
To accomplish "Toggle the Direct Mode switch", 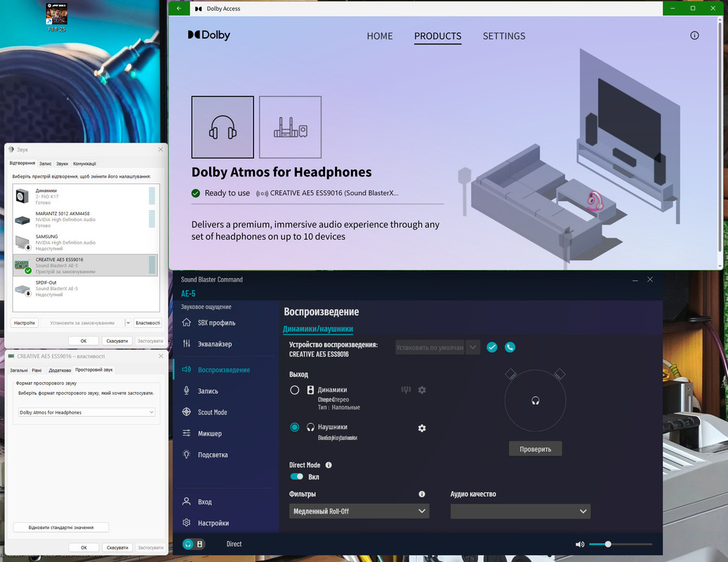I will (x=296, y=476).
